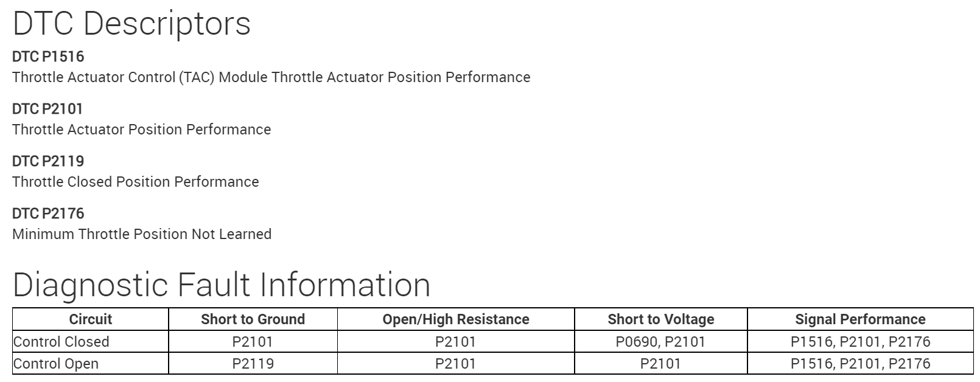Select the DTC P2101 descriptor label
The height and width of the screenshot is (382, 980).
click(47, 109)
